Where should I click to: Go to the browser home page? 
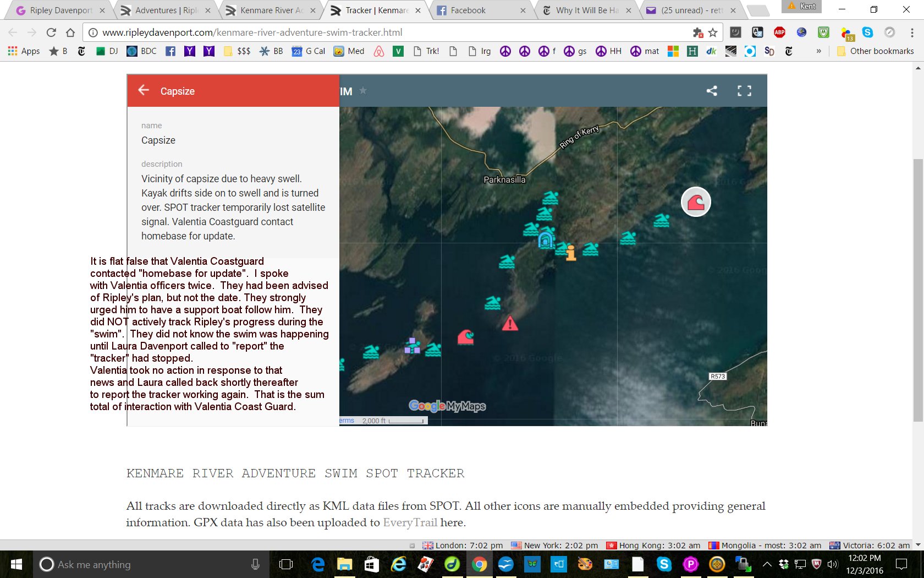70,32
